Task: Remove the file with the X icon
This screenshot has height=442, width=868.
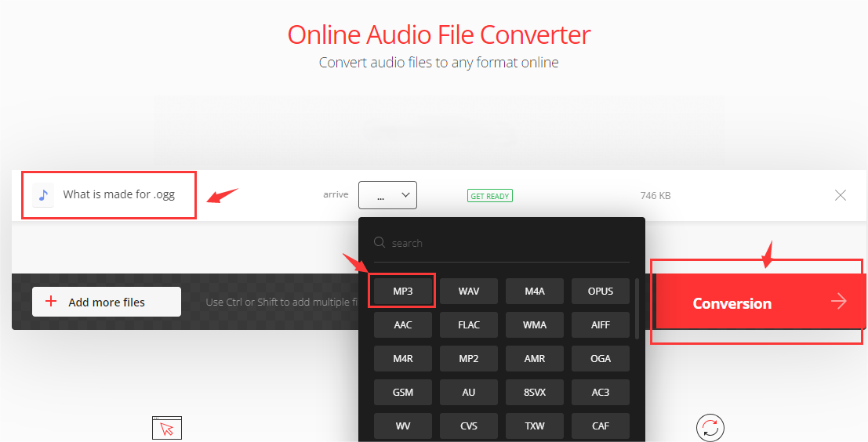Action: coord(840,195)
